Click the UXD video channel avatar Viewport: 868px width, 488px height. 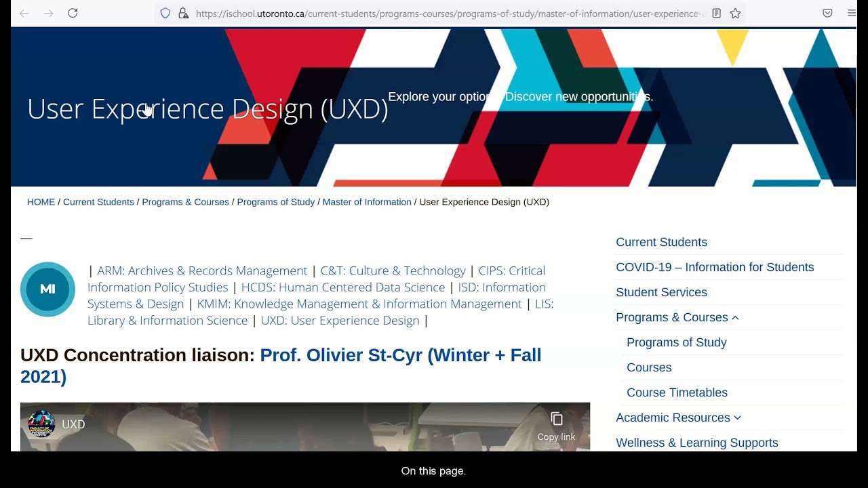tap(41, 424)
